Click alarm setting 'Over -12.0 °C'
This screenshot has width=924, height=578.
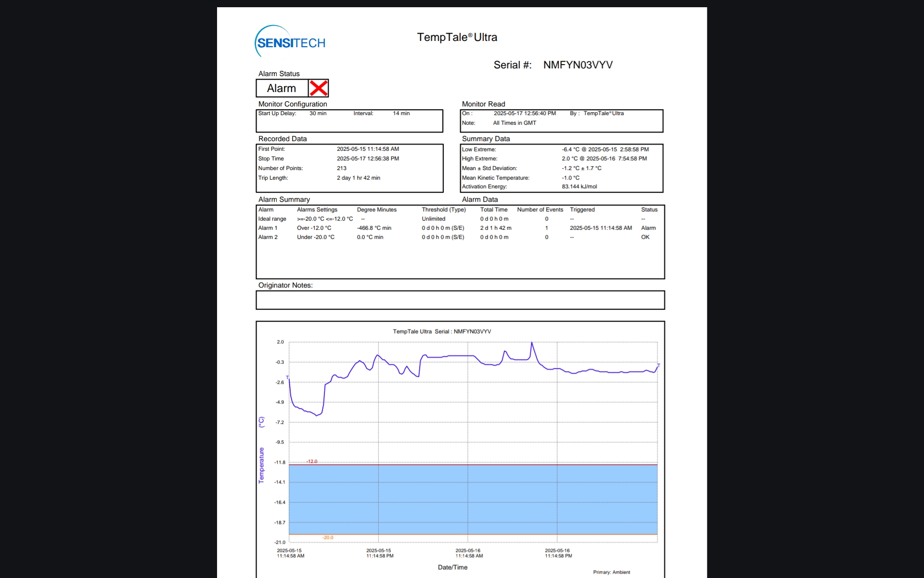(314, 228)
